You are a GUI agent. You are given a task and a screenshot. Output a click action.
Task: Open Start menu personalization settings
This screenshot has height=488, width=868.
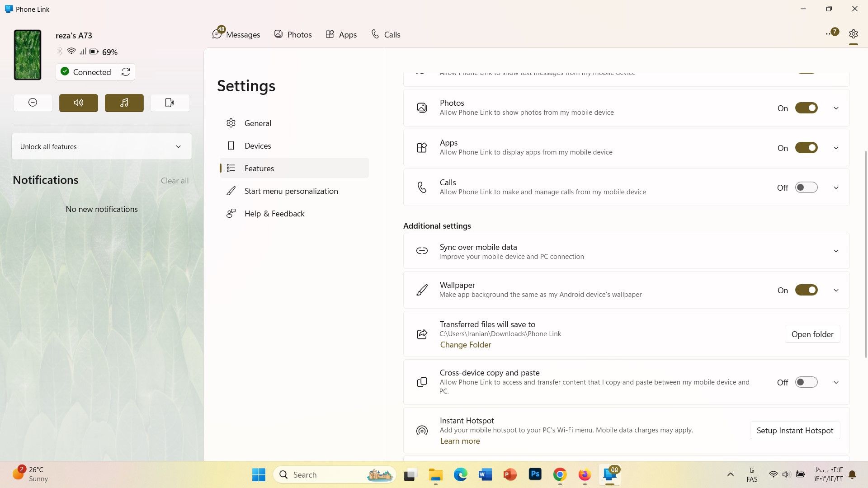[x=294, y=191]
